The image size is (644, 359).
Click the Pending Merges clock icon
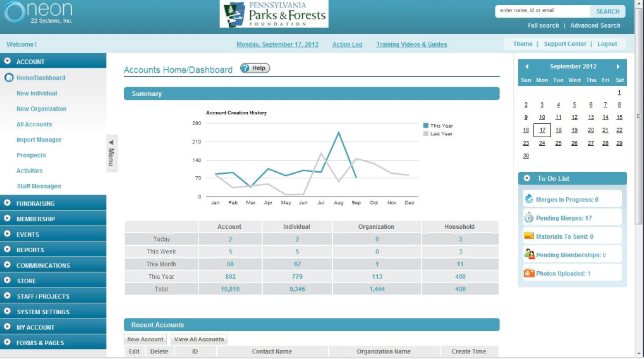[x=529, y=217]
